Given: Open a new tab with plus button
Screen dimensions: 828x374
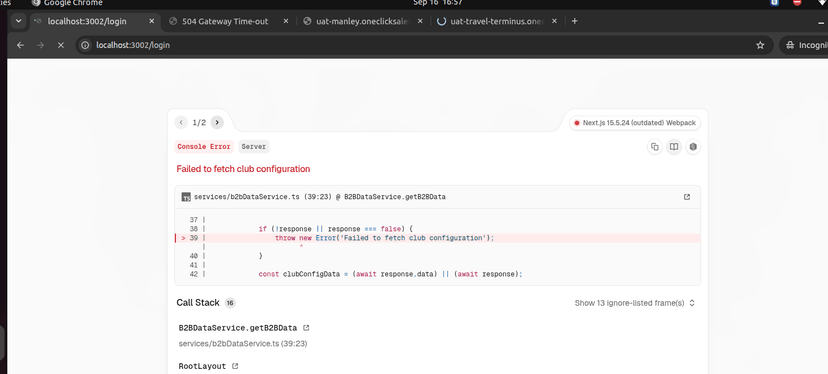Looking at the screenshot, I should (x=575, y=21).
